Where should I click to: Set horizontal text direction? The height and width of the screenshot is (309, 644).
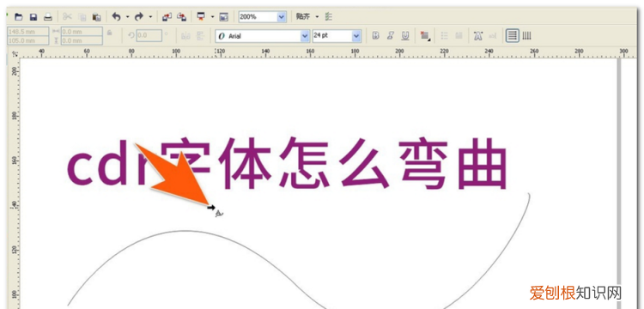pyautogui.click(x=512, y=36)
